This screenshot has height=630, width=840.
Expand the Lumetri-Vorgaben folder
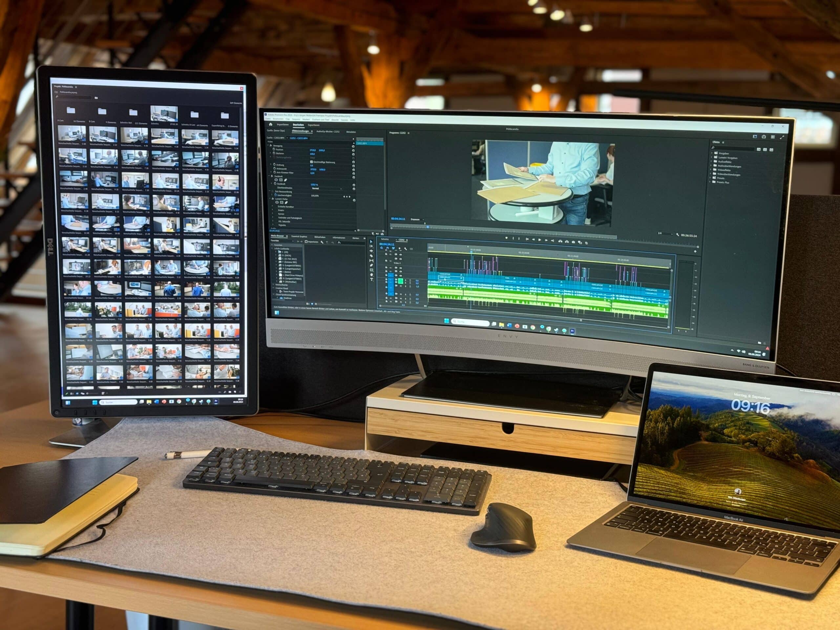click(x=712, y=157)
